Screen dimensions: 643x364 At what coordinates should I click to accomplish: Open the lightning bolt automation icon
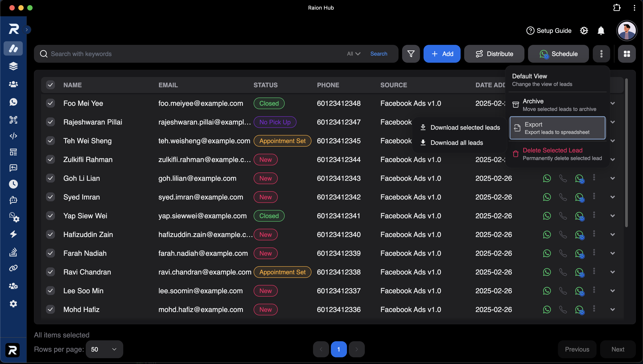[13, 234]
